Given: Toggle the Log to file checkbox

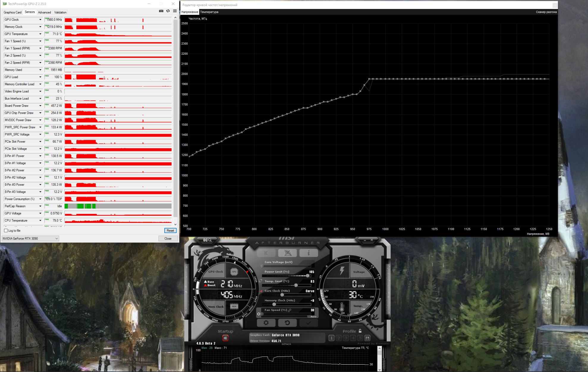Looking at the screenshot, I should click(6, 231).
